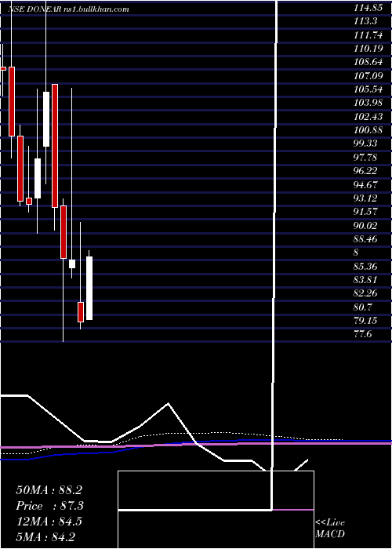392x549 pixels.
Task: Click the last white candlestick body
Action: point(89,288)
